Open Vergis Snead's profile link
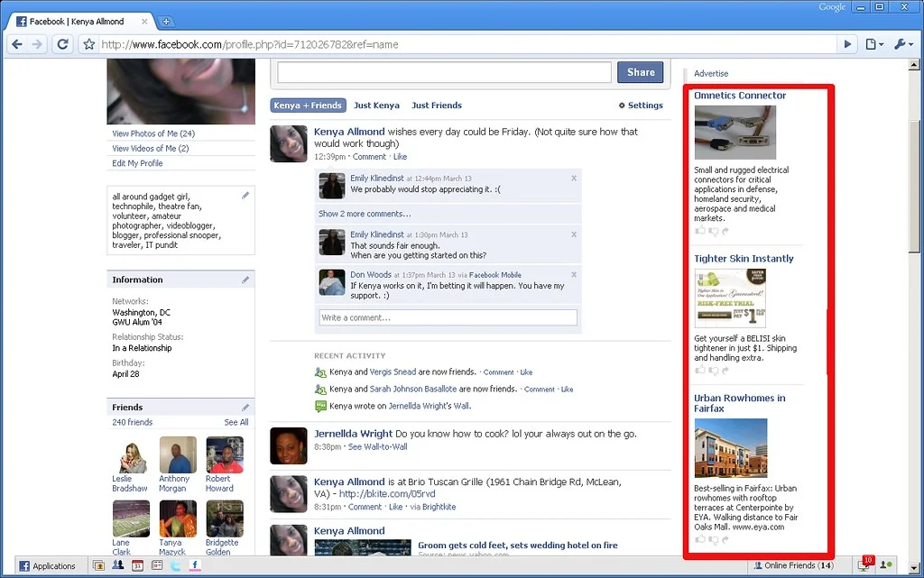The width and height of the screenshot is (924, 578). [393, 372]
